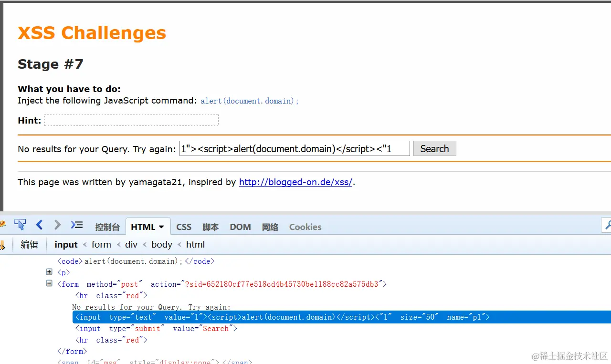Click the alert(document.domain); code on page
Viewport: 611px width, 364px height.
250,101
